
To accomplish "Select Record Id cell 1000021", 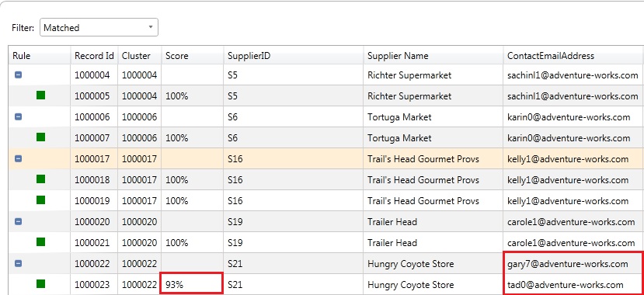I will coord(94,242).
